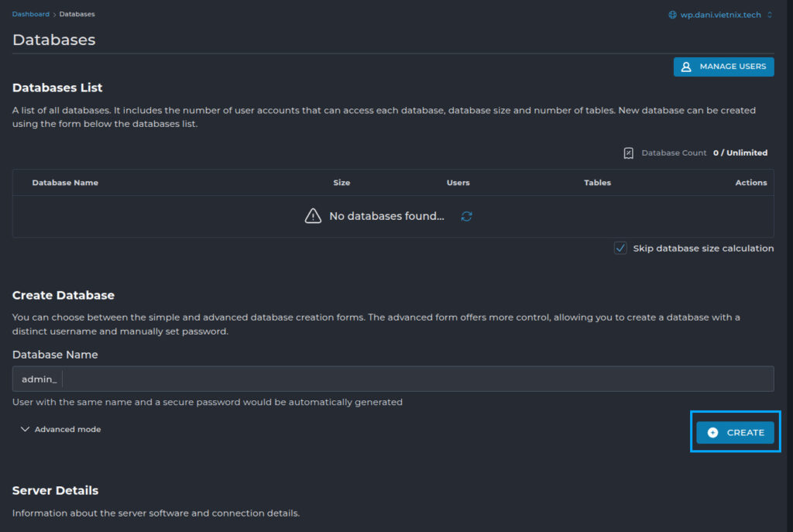The image size is (793, 532).
Task: Click the 'No databases found...' message
Action: click(387, 216)
